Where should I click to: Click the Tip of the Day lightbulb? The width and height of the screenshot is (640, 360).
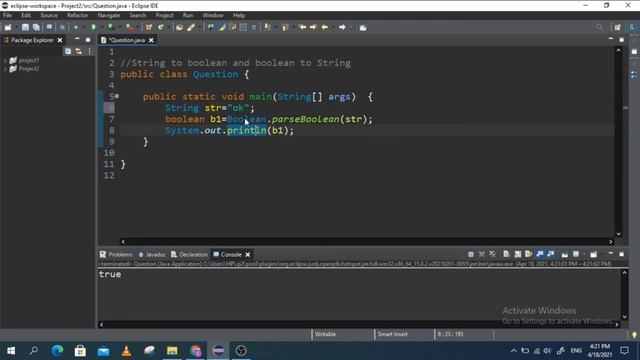[x=634, y=335]
